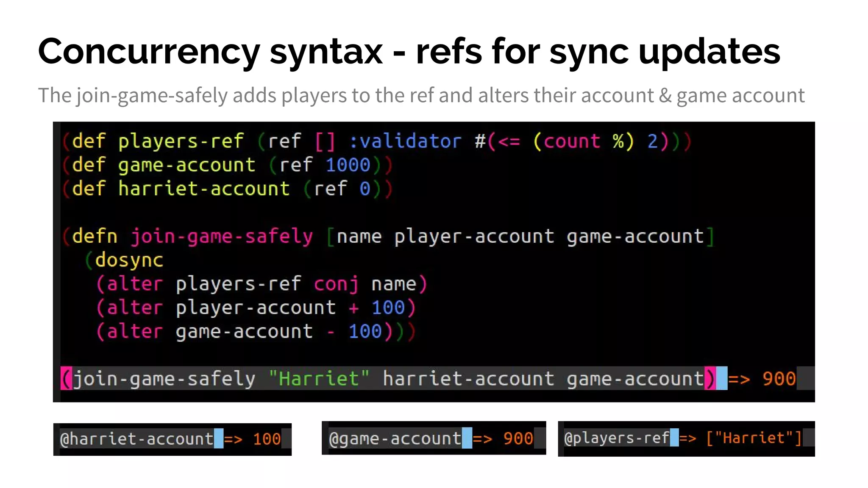Click 'conj' in the alter players-ref line
Image resolution: width=868 pixels, height=488 pixels.
tap(336, 283)
